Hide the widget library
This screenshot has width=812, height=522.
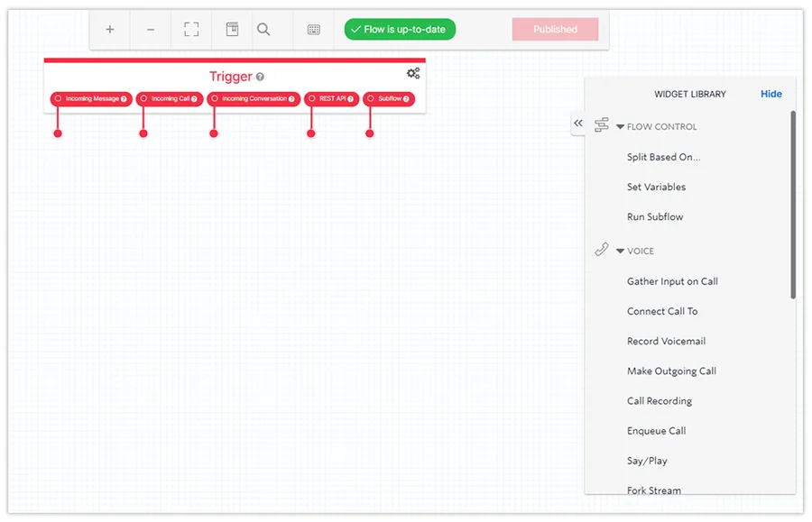(x=770, y=94)
